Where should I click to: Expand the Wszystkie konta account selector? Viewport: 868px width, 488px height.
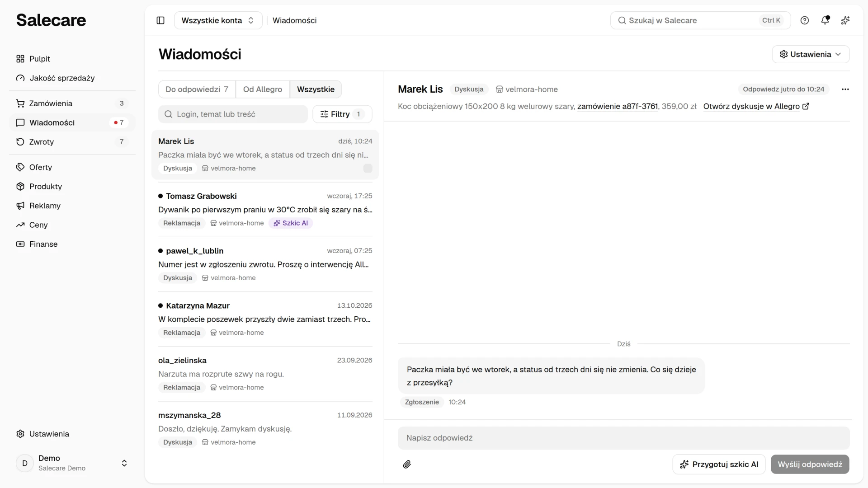coord(218,20)
